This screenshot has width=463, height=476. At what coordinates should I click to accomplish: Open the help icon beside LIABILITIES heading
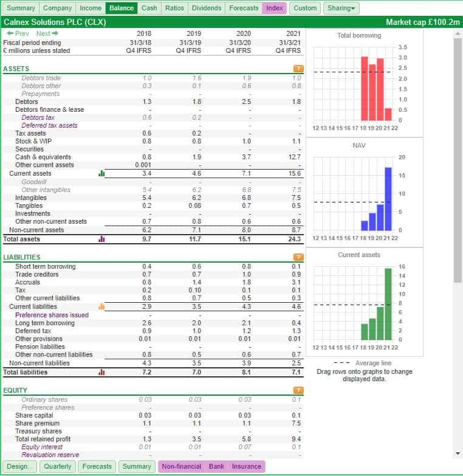click(x=298, y=257)
